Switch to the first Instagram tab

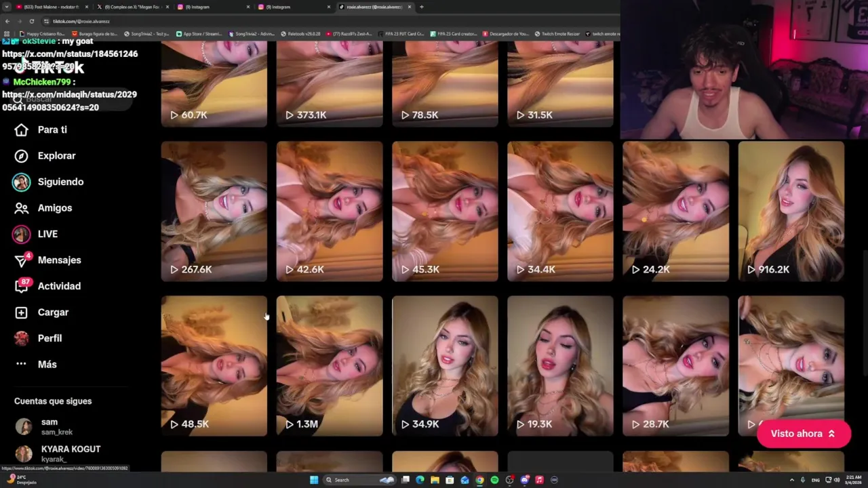(213, 7)
